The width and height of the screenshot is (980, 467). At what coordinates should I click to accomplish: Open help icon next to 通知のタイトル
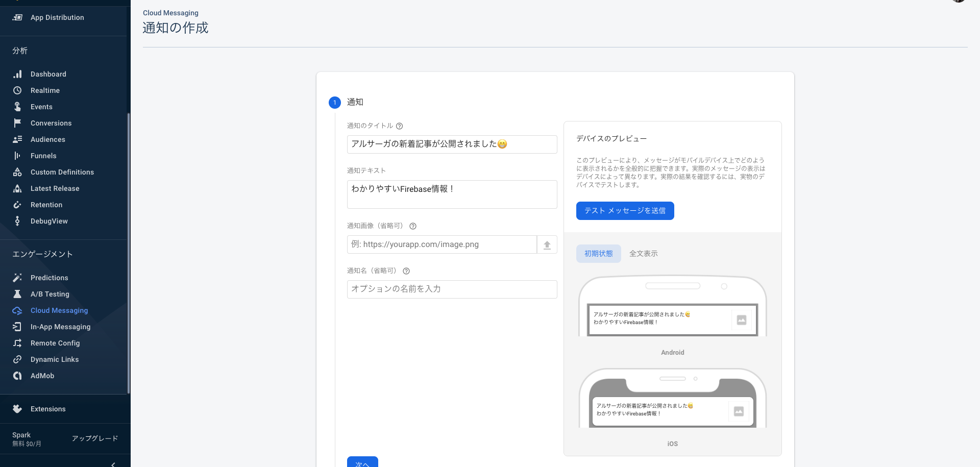click(400, 126)
